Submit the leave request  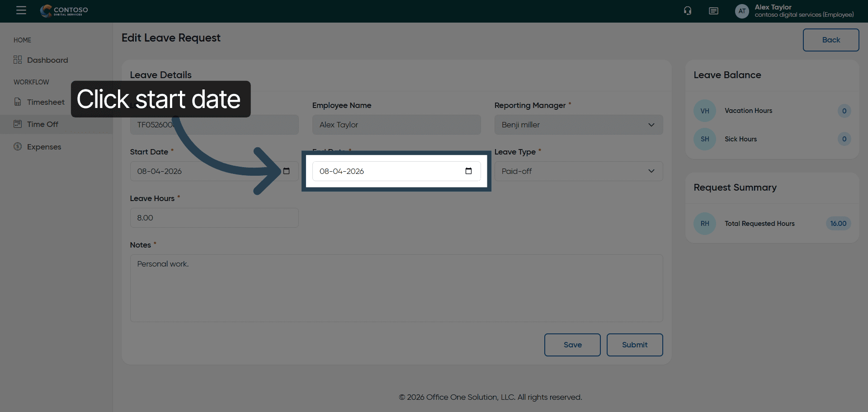(634, 345)
